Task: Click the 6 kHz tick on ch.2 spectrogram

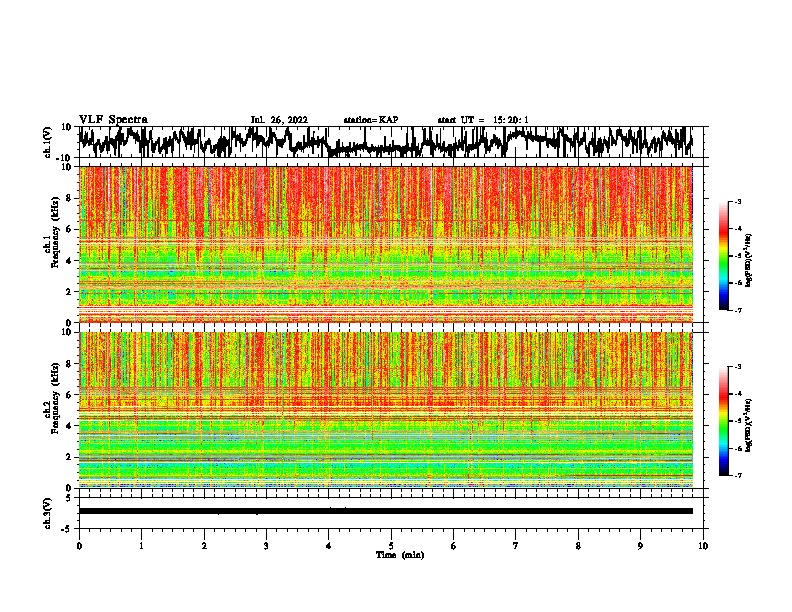Action: [69, 394]
